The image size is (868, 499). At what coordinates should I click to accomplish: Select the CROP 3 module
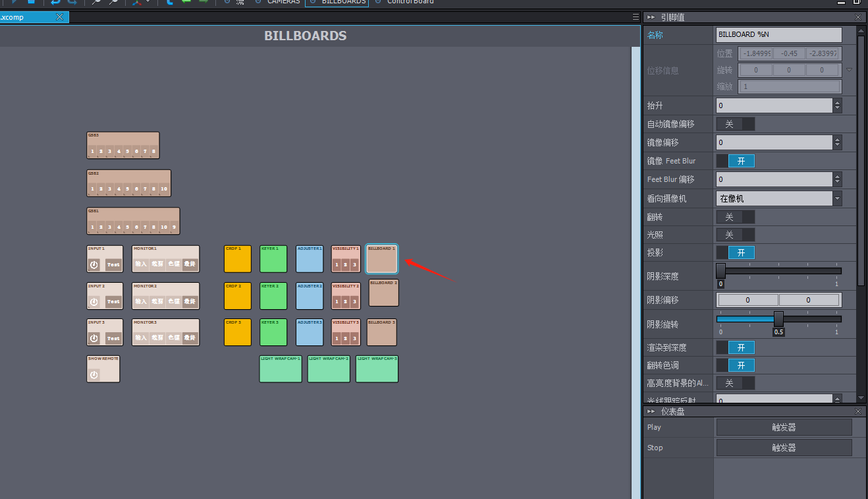pos(238,332)
